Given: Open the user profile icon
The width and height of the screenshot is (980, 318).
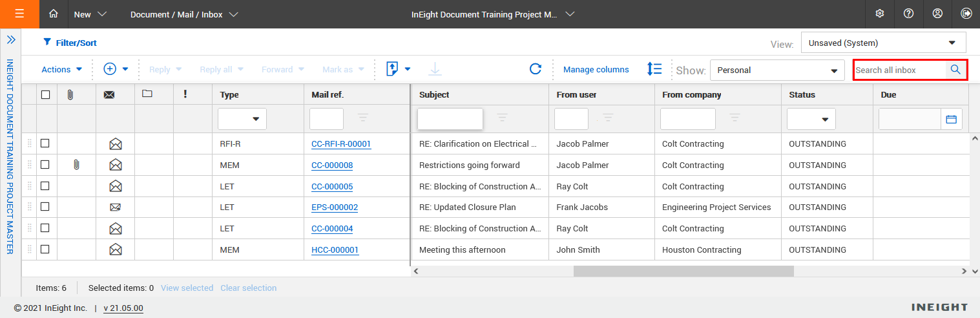Looking at the screenshot, I should (937, 14).
